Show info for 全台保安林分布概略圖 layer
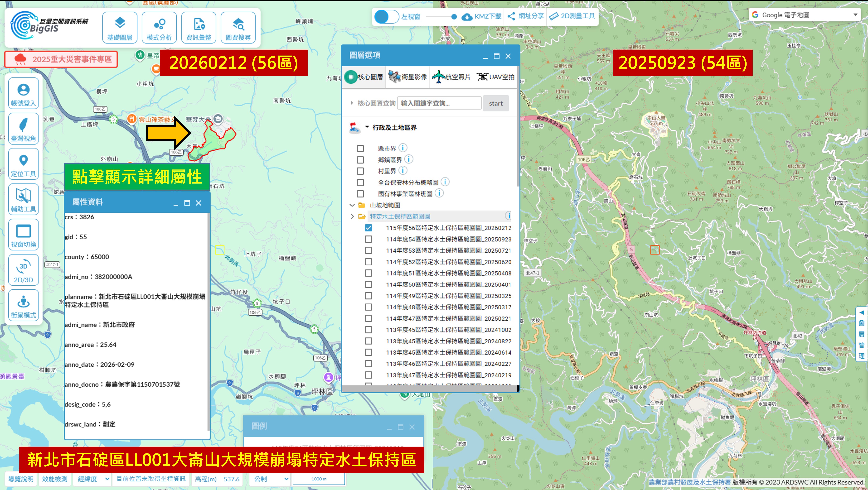This screenshot has width=868, height=490. pyautogui.click(x=445, y=182)
